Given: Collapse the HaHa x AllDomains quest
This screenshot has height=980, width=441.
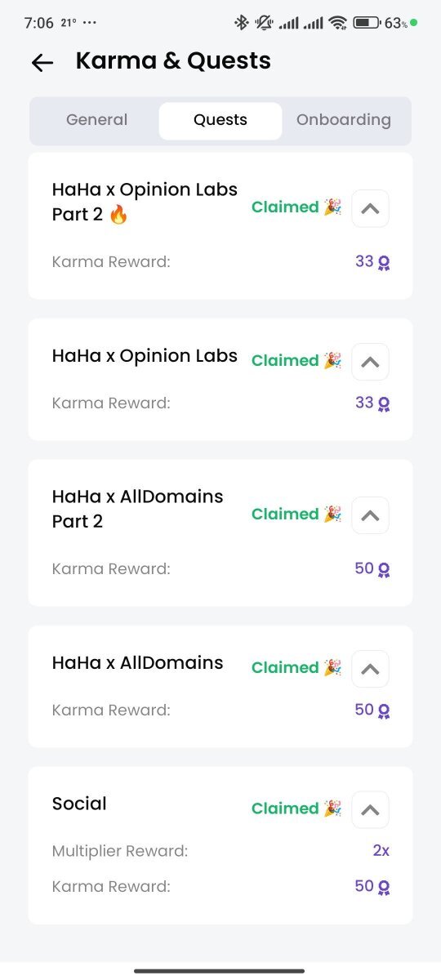Looking at the screenshot, I should coord(370,669).
